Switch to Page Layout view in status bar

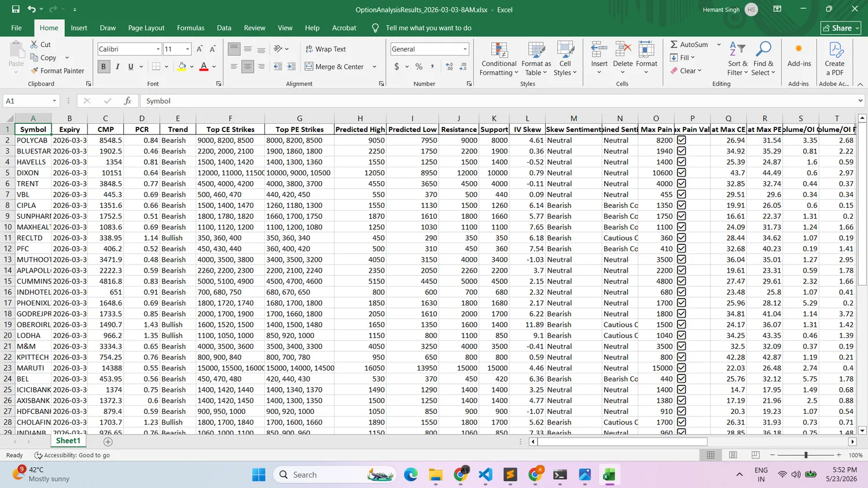click(733, 455)
